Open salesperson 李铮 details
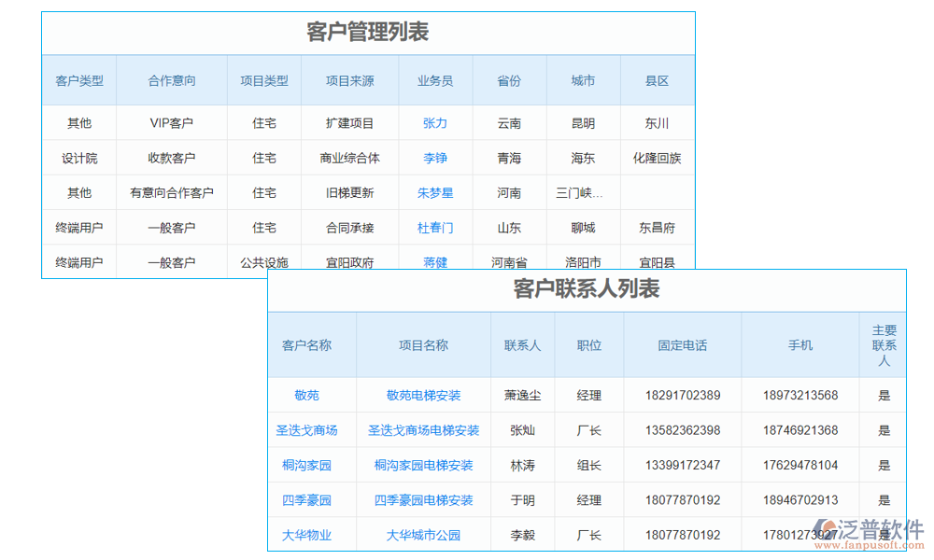Viewport: 934px width, 560px height. pos(435,158)
